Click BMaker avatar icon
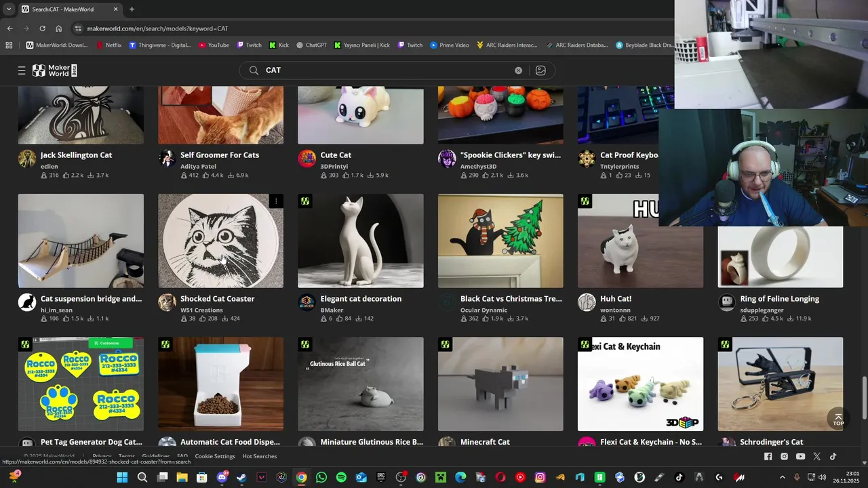Image resolution: width=868 pixels, height=488 pixels. click(x=307, y=302)
